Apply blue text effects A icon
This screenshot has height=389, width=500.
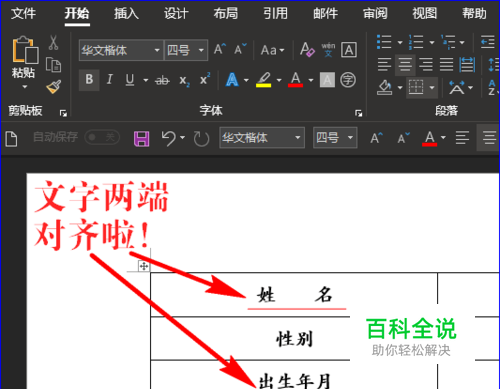pos(232,80)
